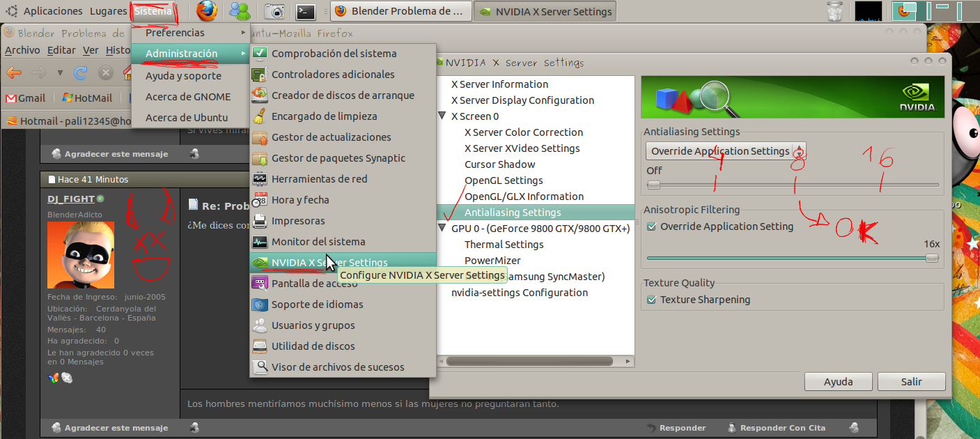Open Gestor de actualizaciones entry

343,137
